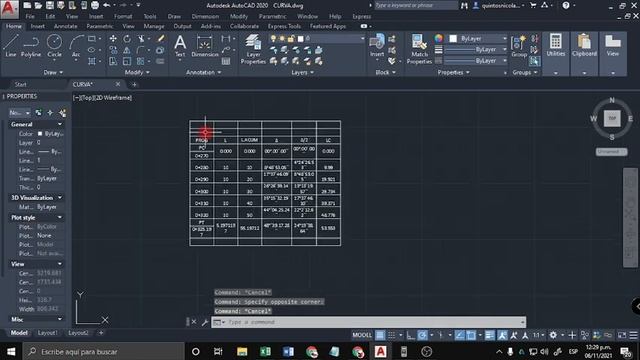Click the color wheel icon in Properties panel
The width and height of the screenshot is (640, 360).
[x=438, y=38]
